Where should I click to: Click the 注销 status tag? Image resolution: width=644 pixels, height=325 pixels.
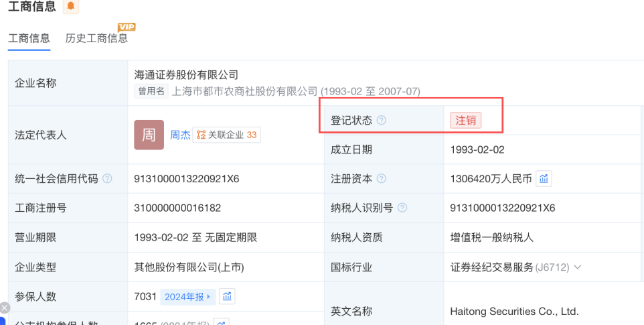pos(466,121)
